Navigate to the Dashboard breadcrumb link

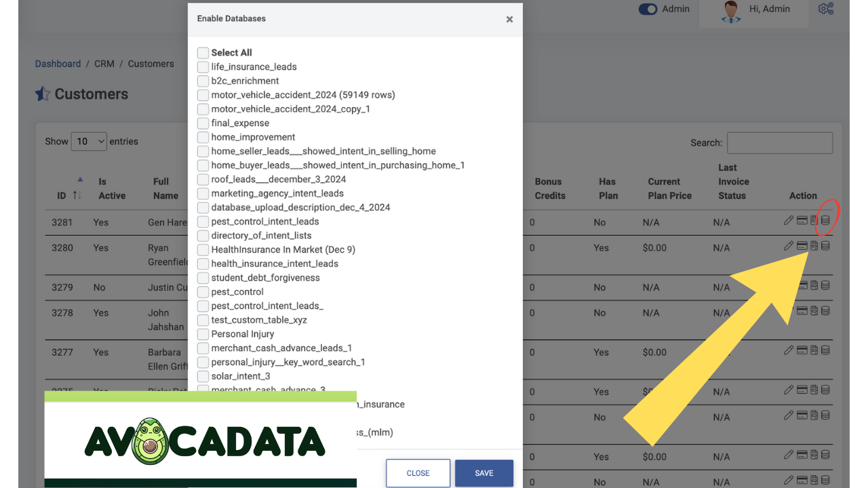(58, 63)
